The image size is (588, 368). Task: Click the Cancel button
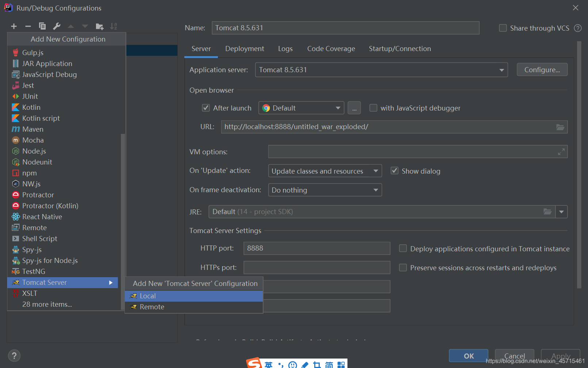pyautogui.click(x=515, y=356)
